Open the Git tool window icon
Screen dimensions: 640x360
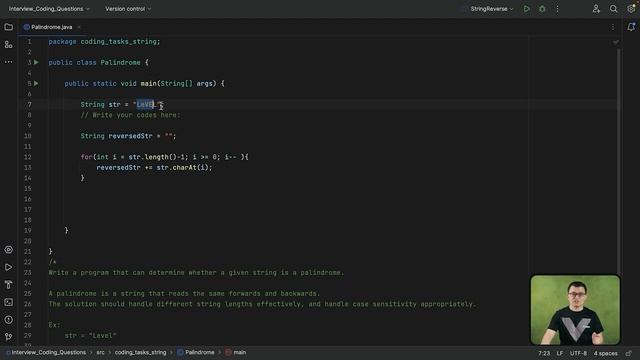(x=8, y=337)
